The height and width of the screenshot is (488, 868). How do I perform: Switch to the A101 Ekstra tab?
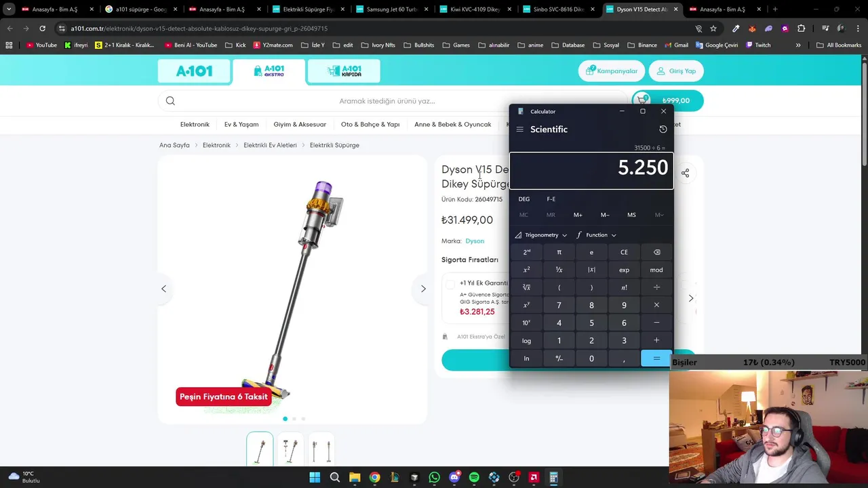pyautogui.click(x=269, y=71)
